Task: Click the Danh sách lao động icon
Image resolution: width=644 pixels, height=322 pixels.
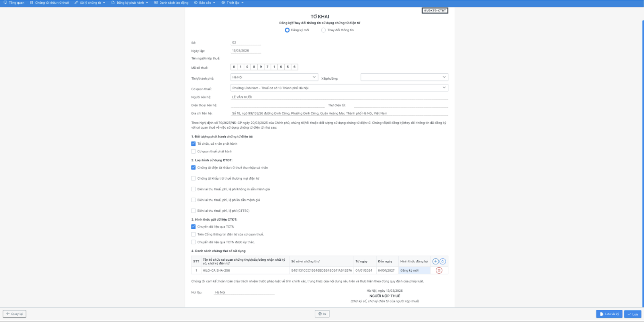Action: click(156, 2)
